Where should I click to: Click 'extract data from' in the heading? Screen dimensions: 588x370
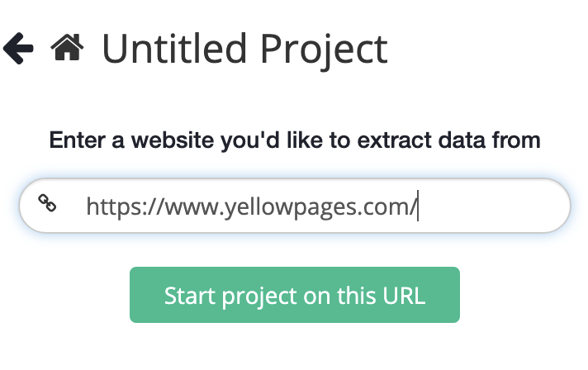click(x=449, y=140)
